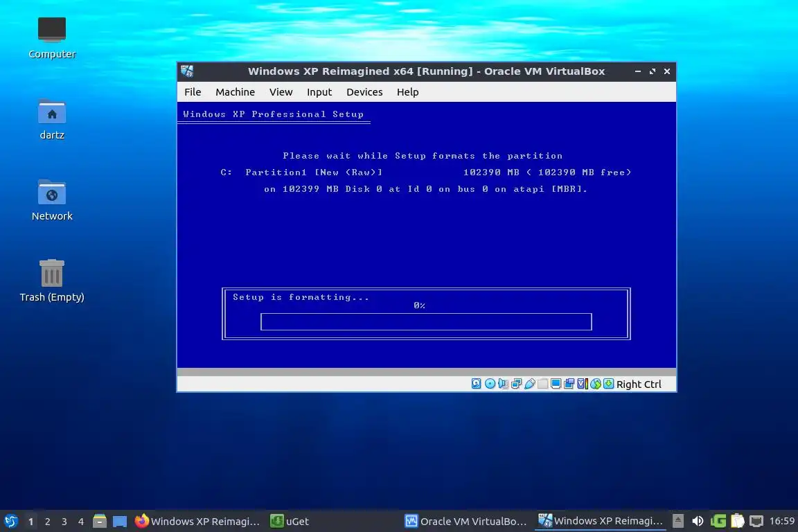The height and width of the screenshot is (532, 798).
Task: Click the show desktop icon in taskbar
Action: click(x=120, y=522)
